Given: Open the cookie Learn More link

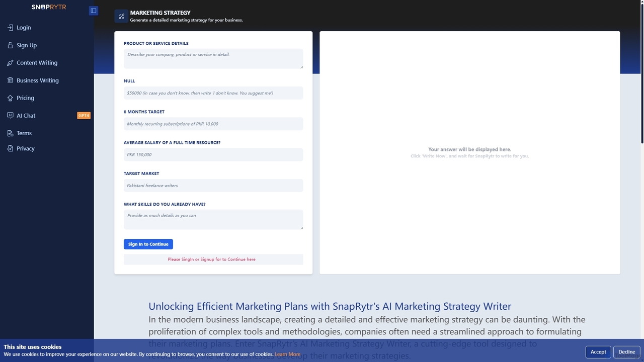Looking at the screenshot, I should click(287, 354).
